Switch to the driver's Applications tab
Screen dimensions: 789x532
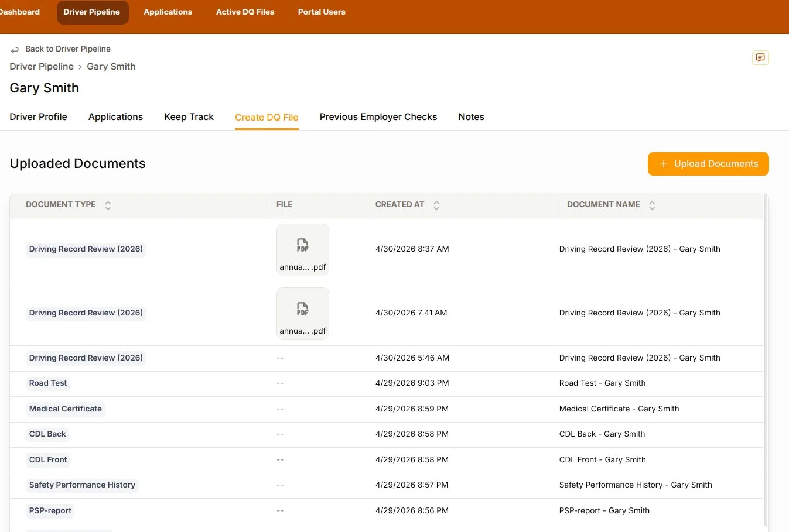pyautogui.click(x=115, y=117)
